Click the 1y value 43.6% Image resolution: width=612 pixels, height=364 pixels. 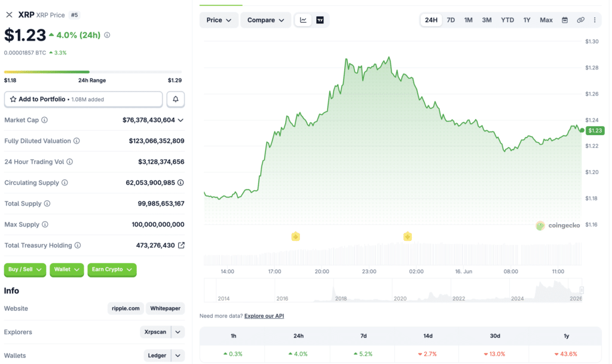point(566,354)
